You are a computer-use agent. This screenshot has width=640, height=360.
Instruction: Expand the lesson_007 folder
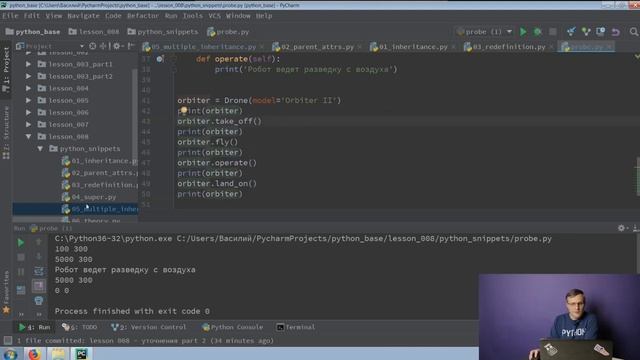click(x=28, y=124)
